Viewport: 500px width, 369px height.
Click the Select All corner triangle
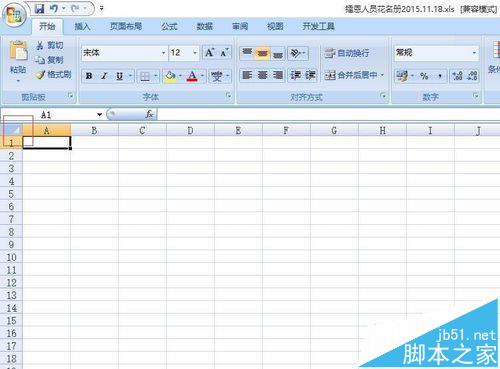click(x=12, y=130)
